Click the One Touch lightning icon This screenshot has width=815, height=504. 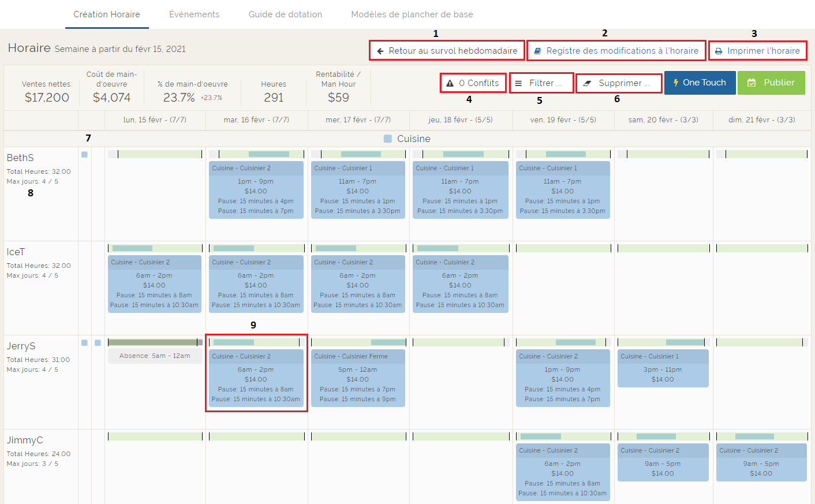pyautogui.click(x=676, y=83)
